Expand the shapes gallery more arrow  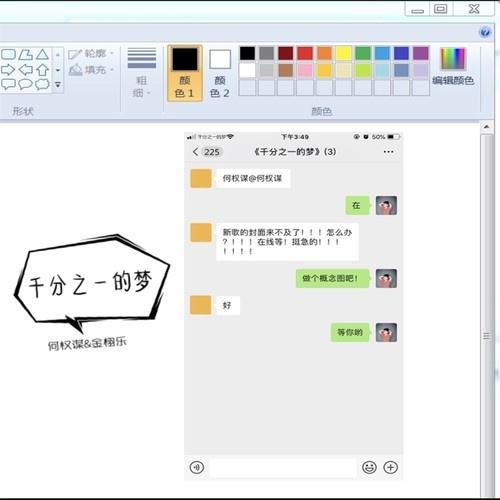(58, 85)
